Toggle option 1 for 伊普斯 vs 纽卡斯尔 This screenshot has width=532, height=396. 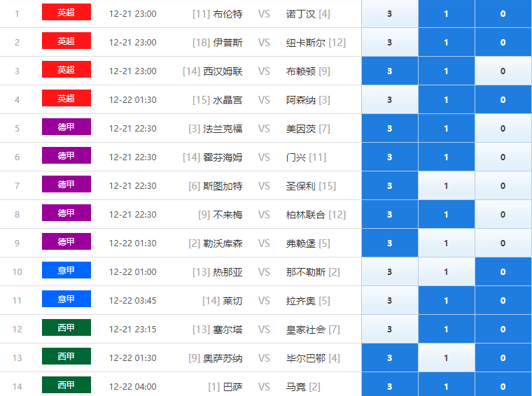[447, 43]
